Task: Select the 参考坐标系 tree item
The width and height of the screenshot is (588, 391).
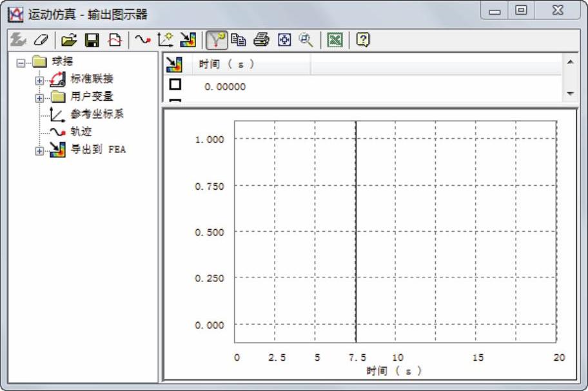Action: [97, 114]
